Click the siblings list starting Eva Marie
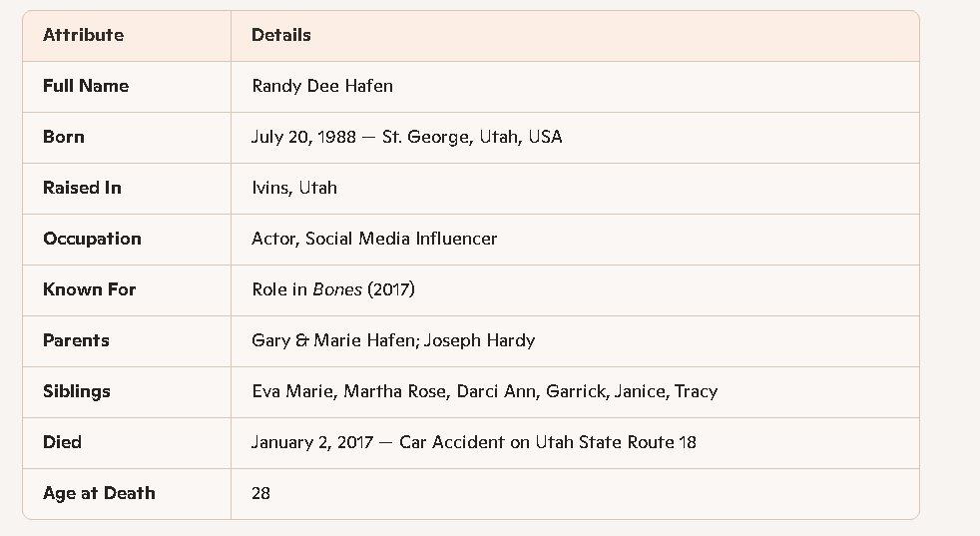980x536 pixels. [484, 391]
